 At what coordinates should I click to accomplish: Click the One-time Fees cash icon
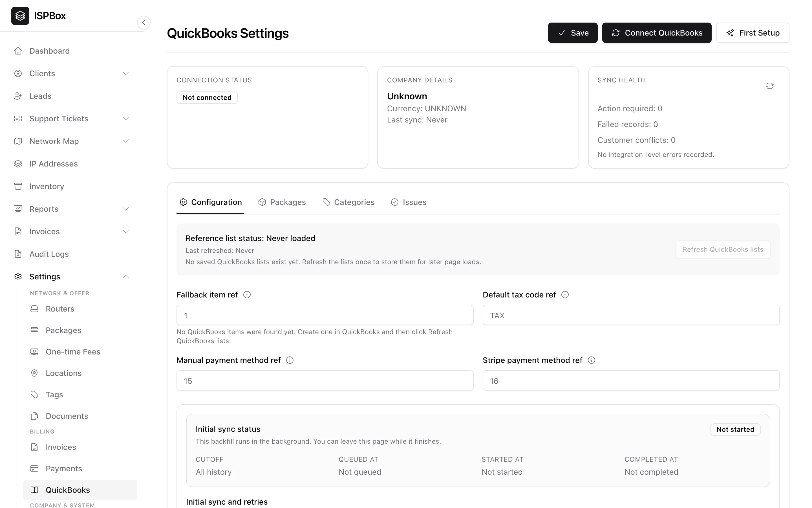click(x=34, y=352)
